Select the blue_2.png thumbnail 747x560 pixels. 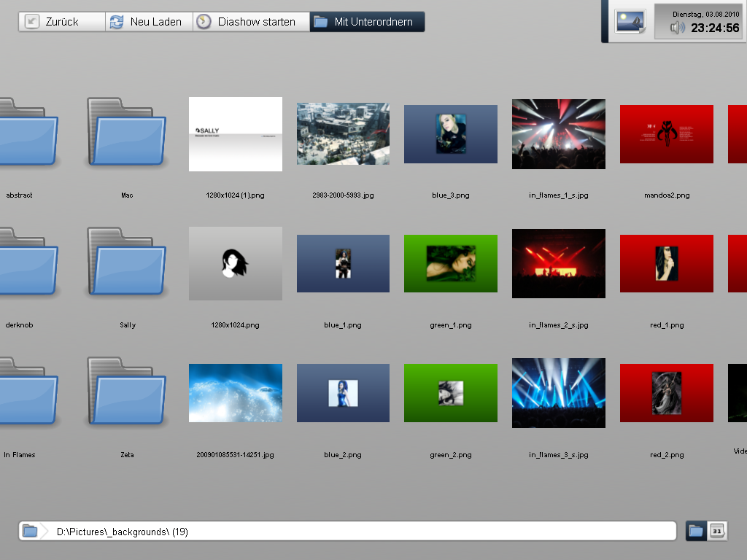pyautogui.click(x=343, y=393)
